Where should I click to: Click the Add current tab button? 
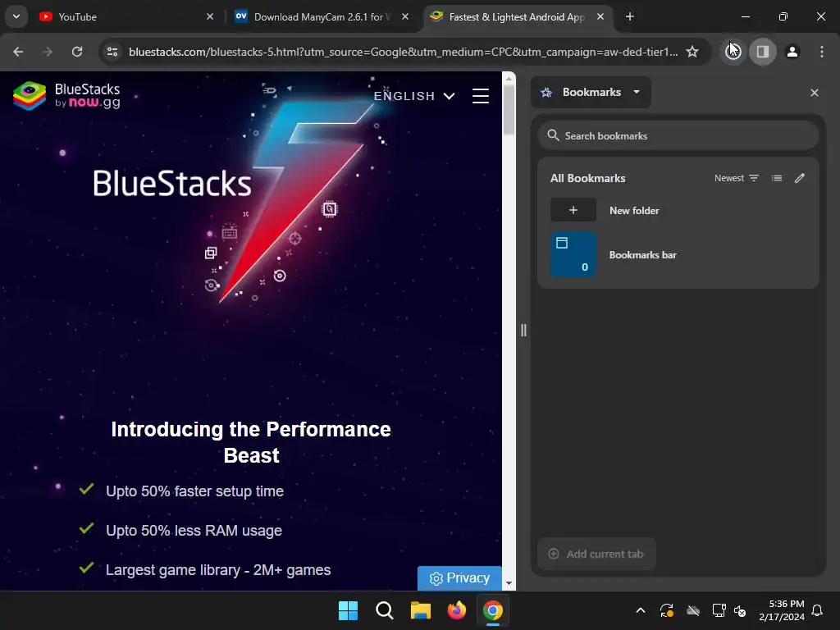(x=596, y=554)
